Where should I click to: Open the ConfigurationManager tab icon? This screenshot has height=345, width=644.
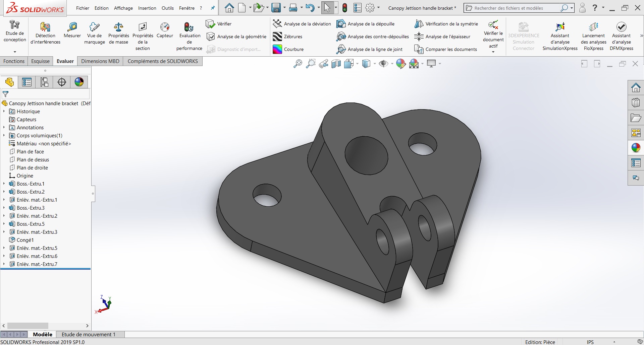pos(44,82)
